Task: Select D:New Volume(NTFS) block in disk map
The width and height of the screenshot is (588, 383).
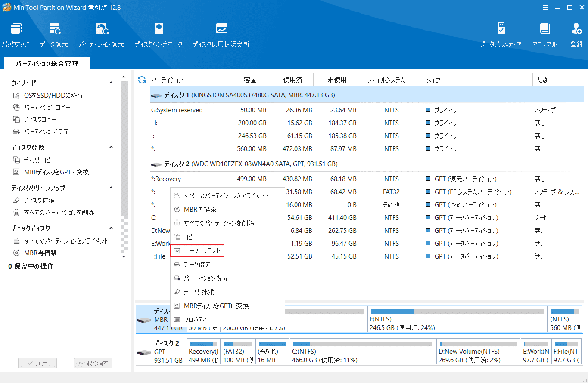Action: click(x=478, y=352)
